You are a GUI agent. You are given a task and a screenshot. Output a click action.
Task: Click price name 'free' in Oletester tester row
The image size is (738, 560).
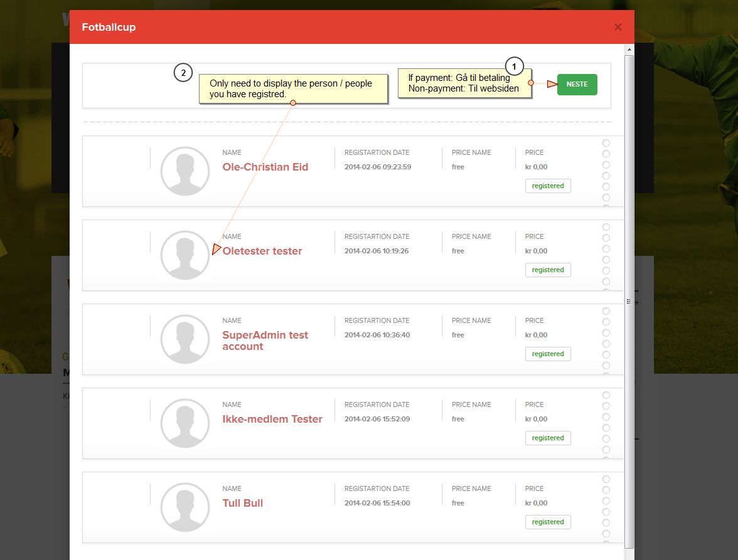(x=458, y=251)
